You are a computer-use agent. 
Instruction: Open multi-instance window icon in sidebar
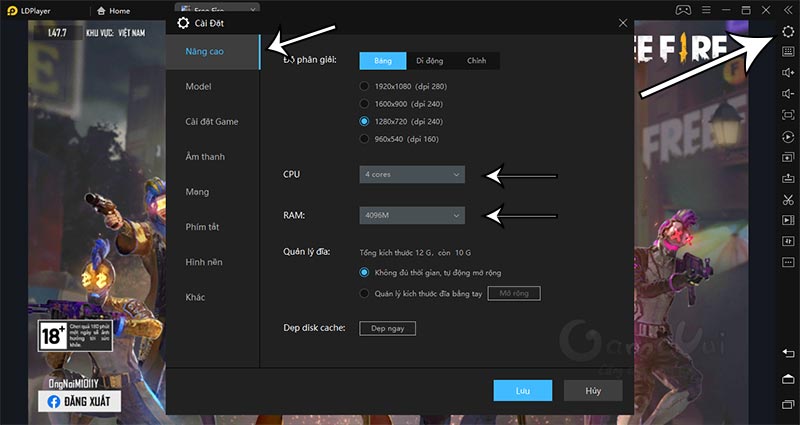[x=788, y=158]
